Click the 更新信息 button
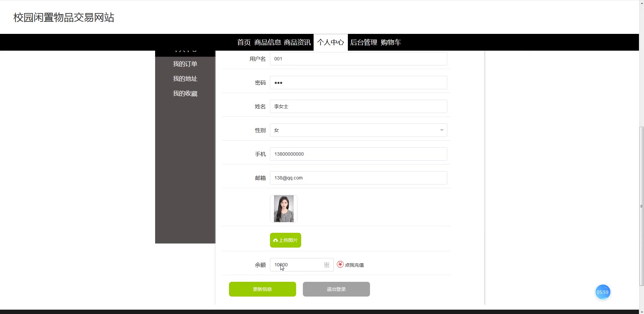 pyautogui.click(x=263, y=289)
